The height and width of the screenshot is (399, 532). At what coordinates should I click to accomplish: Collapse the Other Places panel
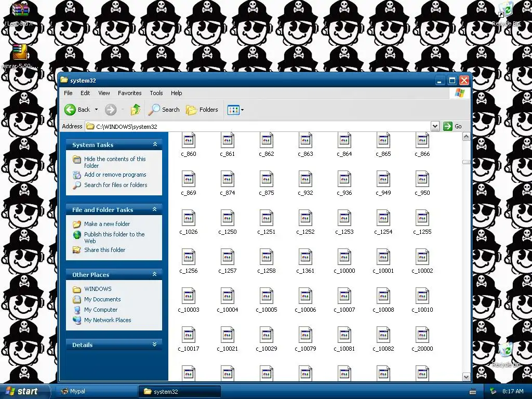(x=155, y=274)
